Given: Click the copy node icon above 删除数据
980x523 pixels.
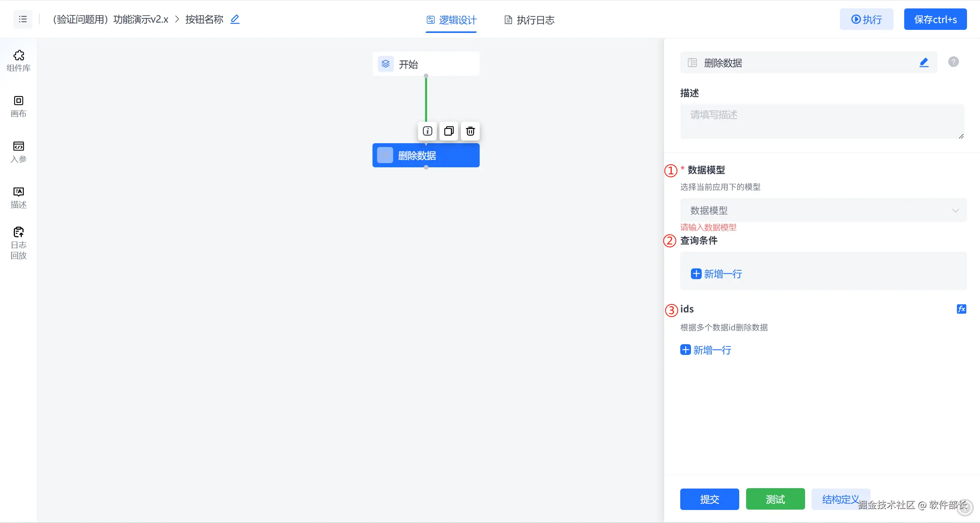Looking at the screenshot, I should 449,131.
